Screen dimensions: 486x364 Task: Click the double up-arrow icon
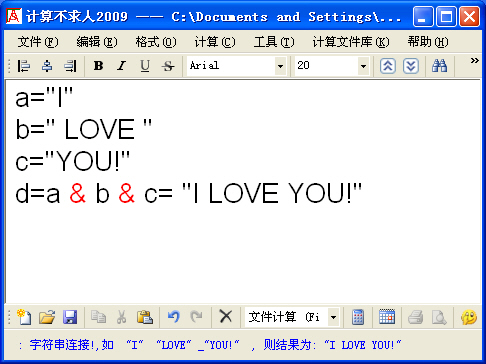pyautogui.click(x=388, y=66)
